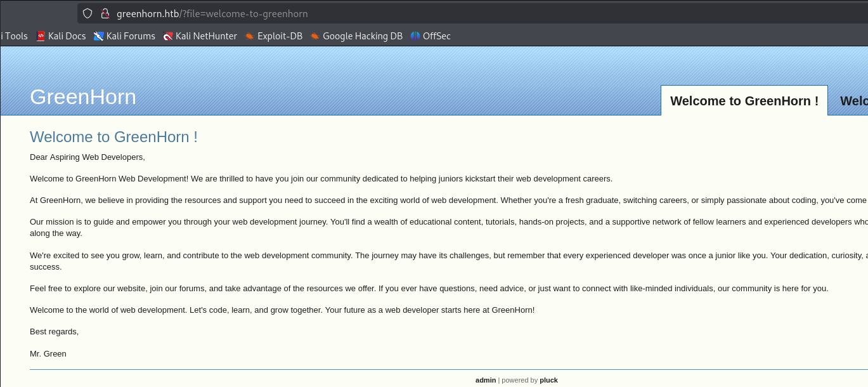Click the "Best regards," line
Image resolution: width=868 pixels, height=387 pixels.
coord(55,331)
